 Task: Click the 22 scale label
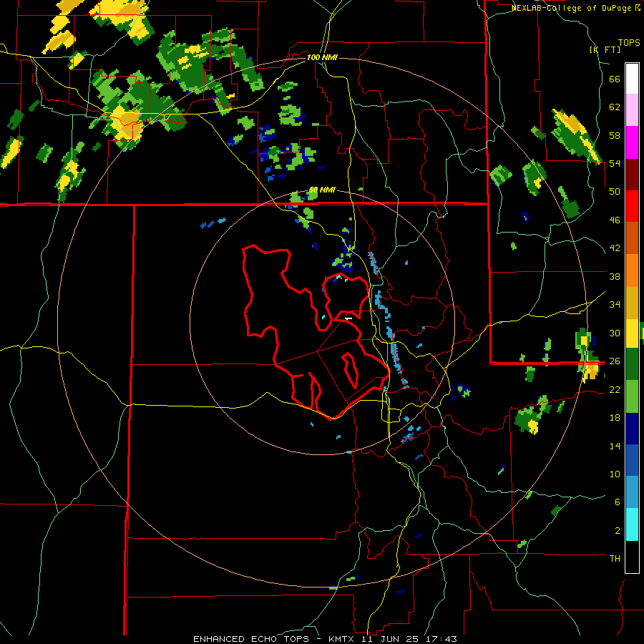615,389
